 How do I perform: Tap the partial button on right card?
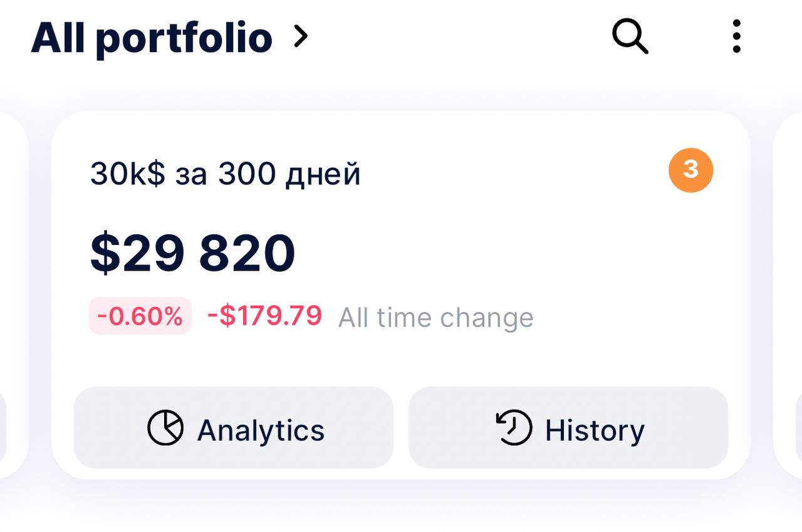coord(798,427)
